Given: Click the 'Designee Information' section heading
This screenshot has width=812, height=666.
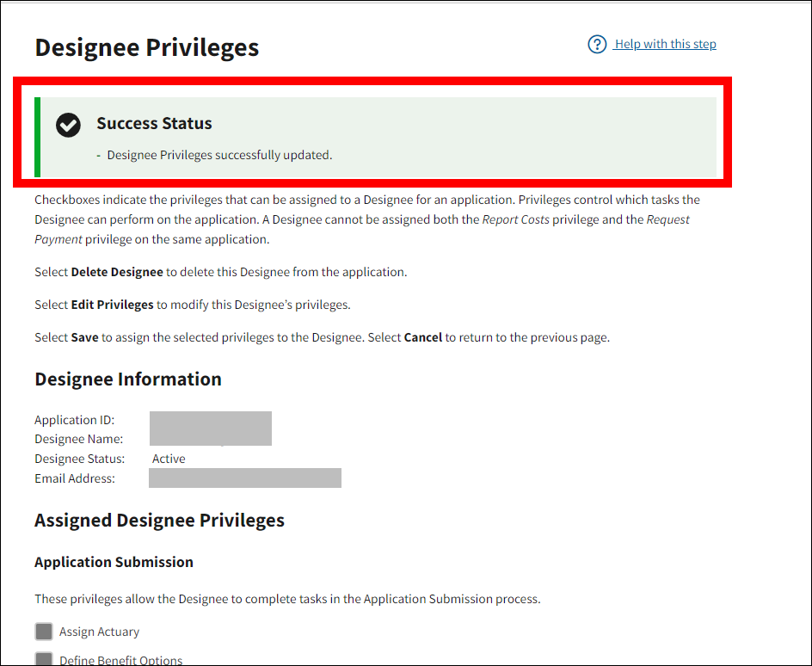Looking at the screenshot, I should [x=128, y=379].
